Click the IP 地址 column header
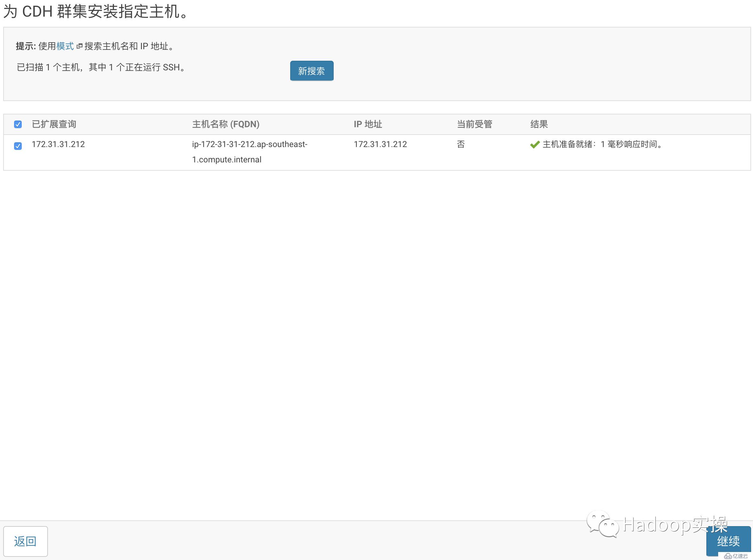753x560 pixels. (368, 124)
